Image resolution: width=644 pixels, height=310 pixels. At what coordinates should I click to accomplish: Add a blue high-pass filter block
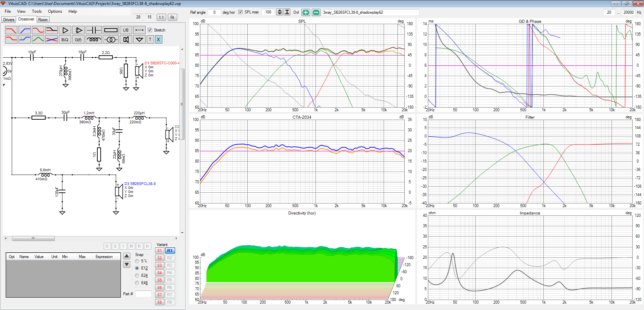24,30
